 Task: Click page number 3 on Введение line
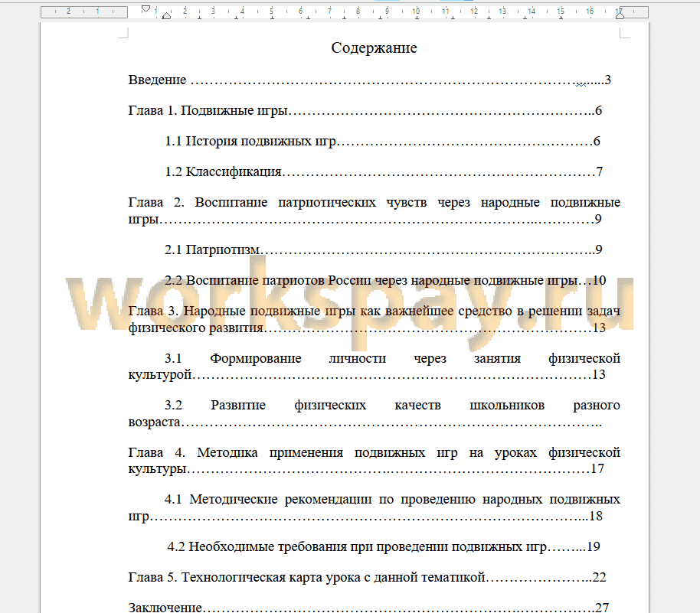click(x=607, y=80)
